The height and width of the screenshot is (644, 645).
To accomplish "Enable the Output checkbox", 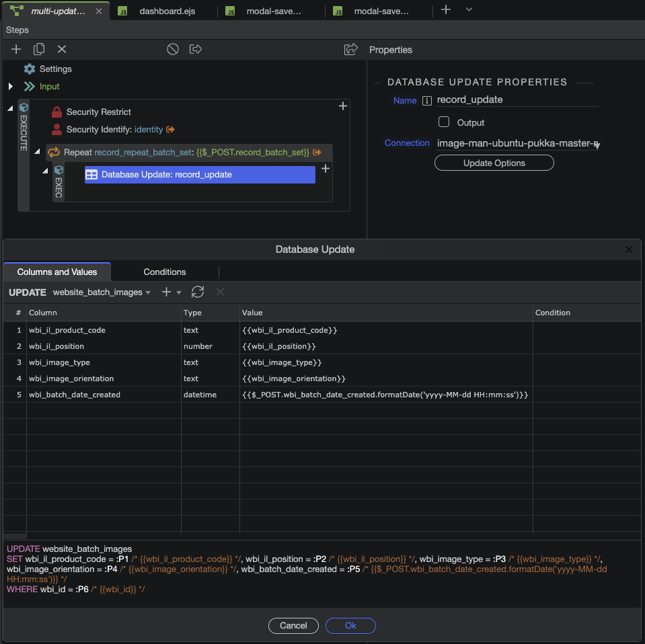I will click(x=444, y=122).
